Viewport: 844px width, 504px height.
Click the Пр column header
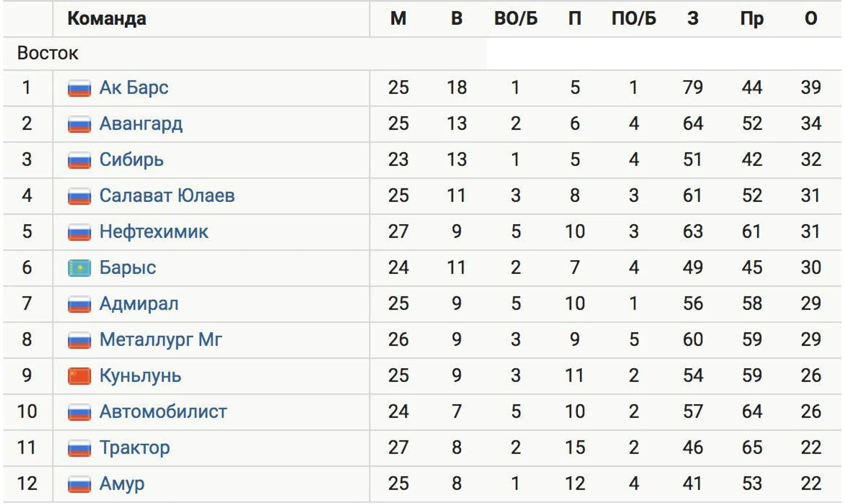(752, 19)
